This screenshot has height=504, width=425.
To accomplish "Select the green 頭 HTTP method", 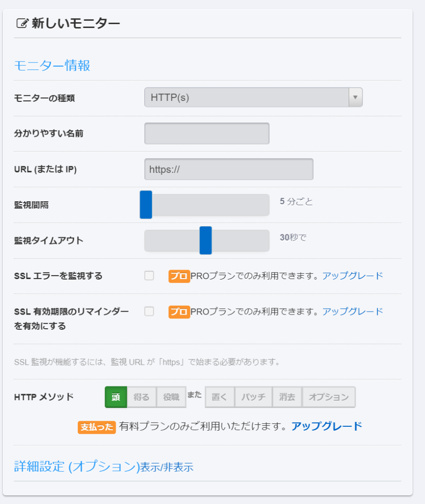I will [116, 397].
